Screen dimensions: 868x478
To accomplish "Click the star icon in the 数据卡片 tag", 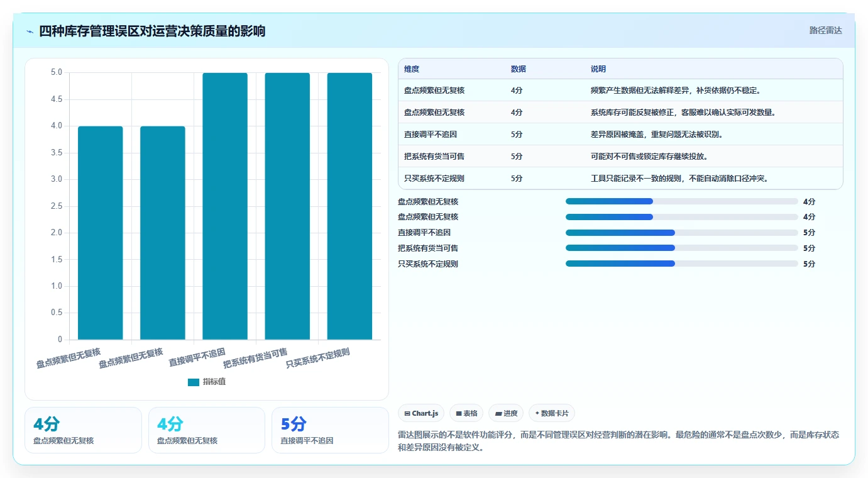I will click(x=537, y=414).
